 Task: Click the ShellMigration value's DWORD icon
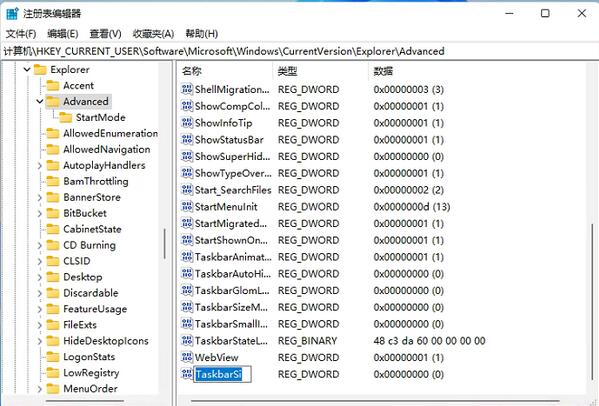pos(187,89)
